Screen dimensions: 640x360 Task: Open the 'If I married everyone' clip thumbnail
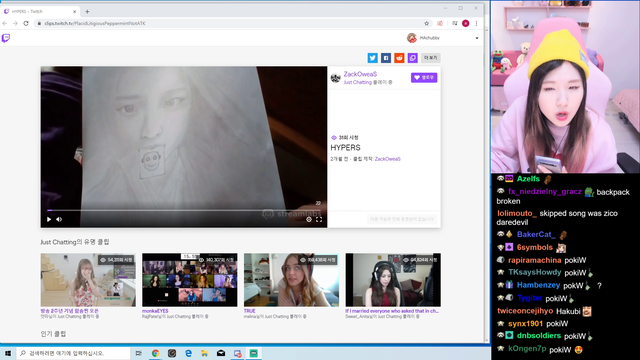393,280
